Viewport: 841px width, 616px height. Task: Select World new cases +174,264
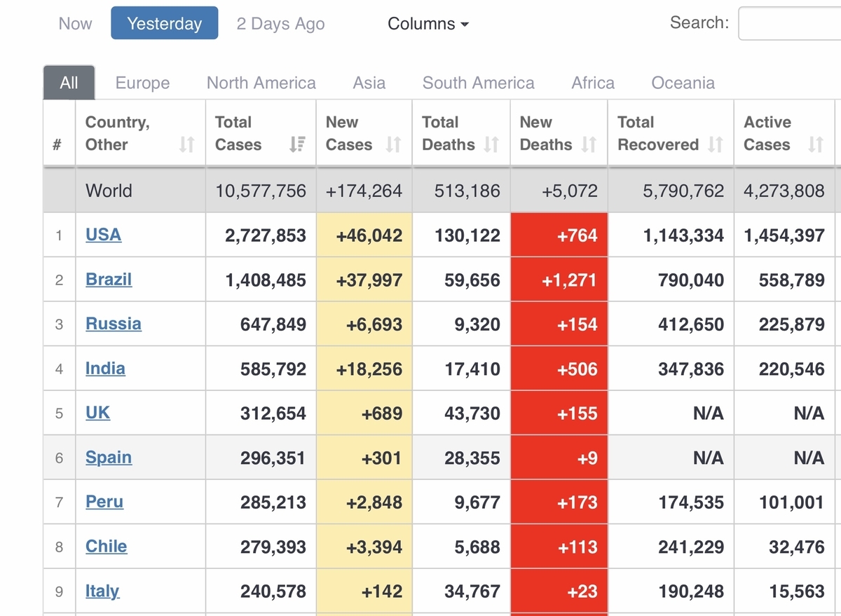(x=364, y=191)
